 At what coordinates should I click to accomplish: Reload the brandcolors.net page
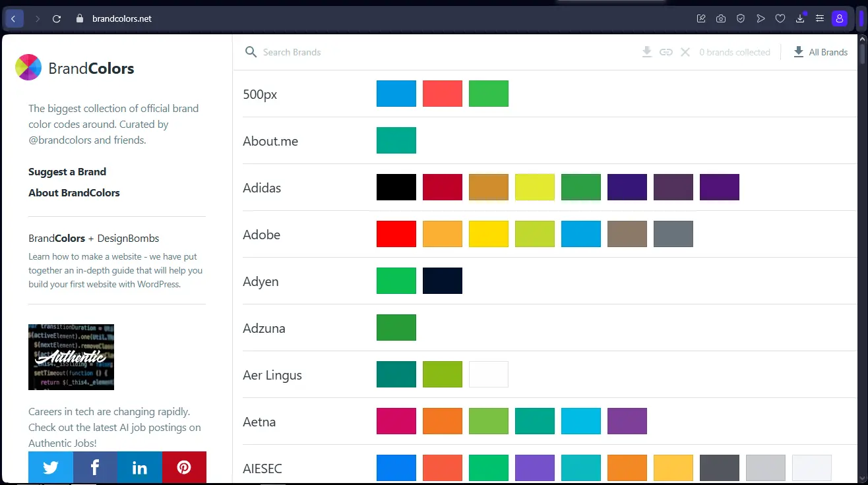point(57,18)
